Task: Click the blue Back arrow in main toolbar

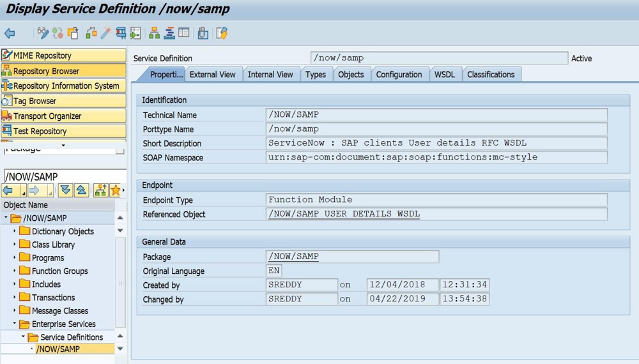Action: click(10, 33)
